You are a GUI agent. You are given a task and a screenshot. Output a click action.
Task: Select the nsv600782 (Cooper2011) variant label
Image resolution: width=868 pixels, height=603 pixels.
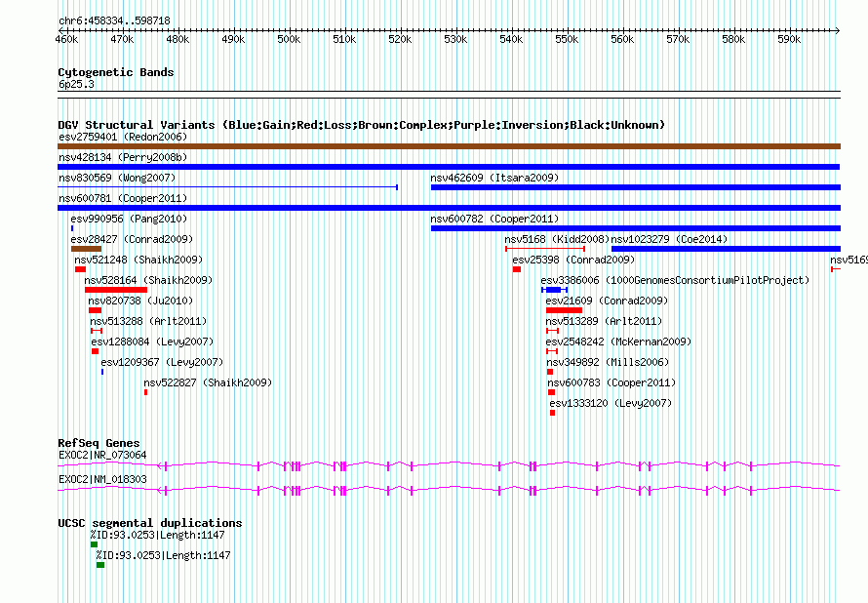[494, 219]
